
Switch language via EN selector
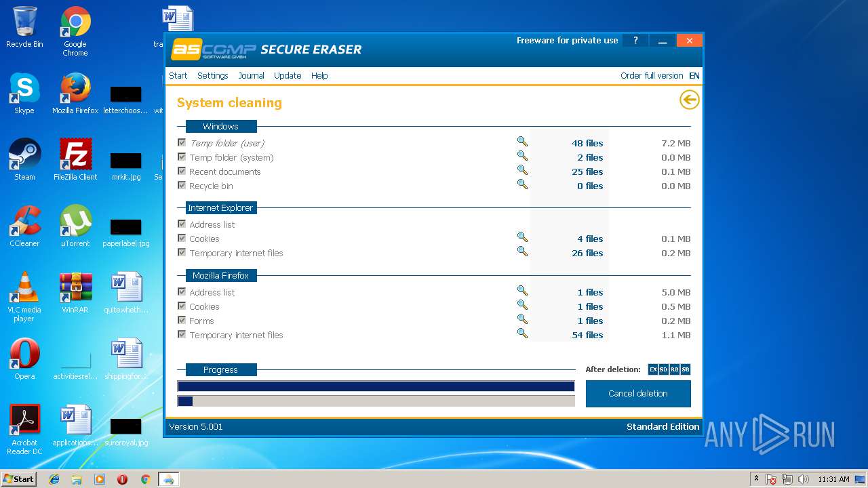click(x=694, y=76)
